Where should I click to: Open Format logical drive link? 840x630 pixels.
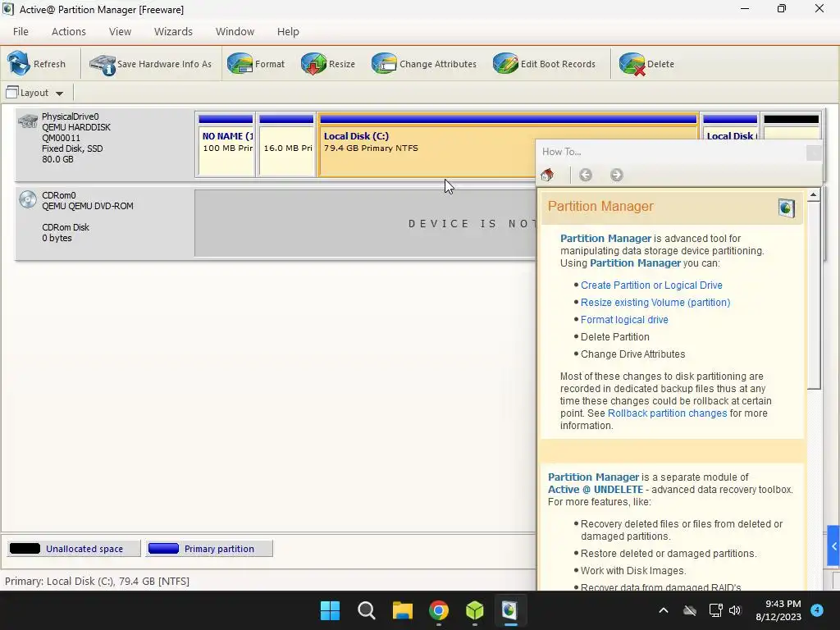click(x=624, y=319)
